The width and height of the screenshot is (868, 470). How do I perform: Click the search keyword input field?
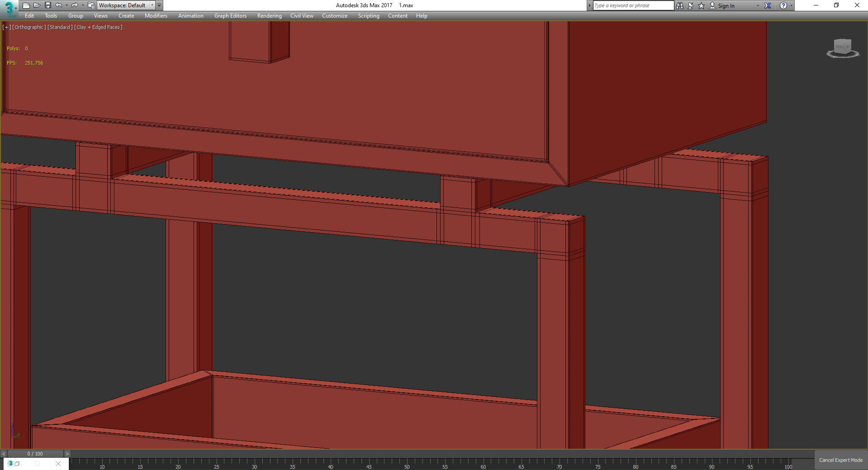(x=633, y=5)
